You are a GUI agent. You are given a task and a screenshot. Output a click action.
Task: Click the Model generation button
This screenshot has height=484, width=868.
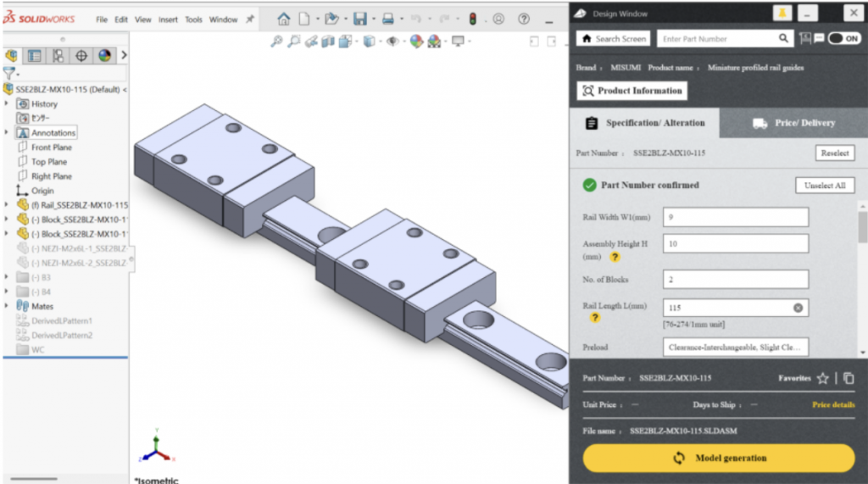point(719,458)
